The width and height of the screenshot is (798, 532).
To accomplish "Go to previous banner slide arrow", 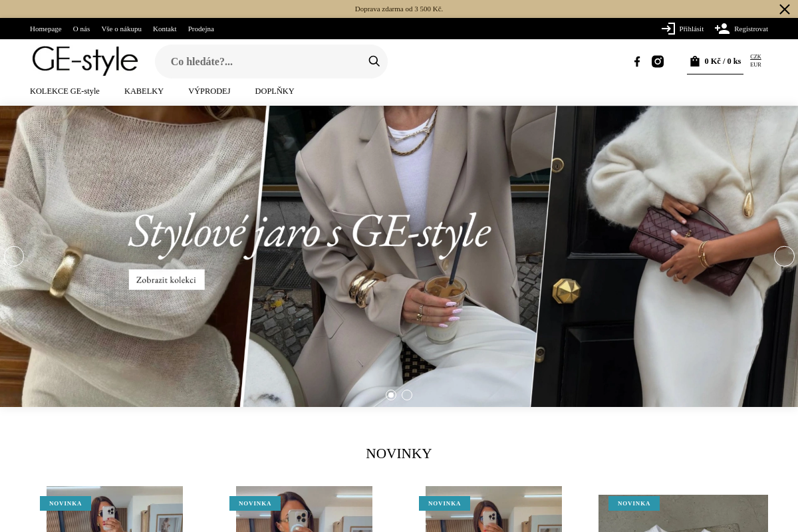I will (x=14, y=256).
